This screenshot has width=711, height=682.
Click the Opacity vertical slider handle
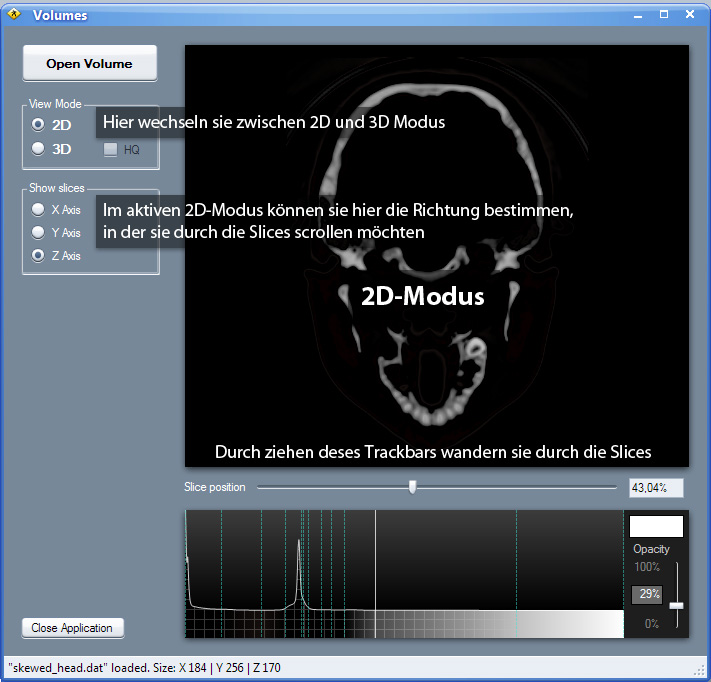pos(677,605)
